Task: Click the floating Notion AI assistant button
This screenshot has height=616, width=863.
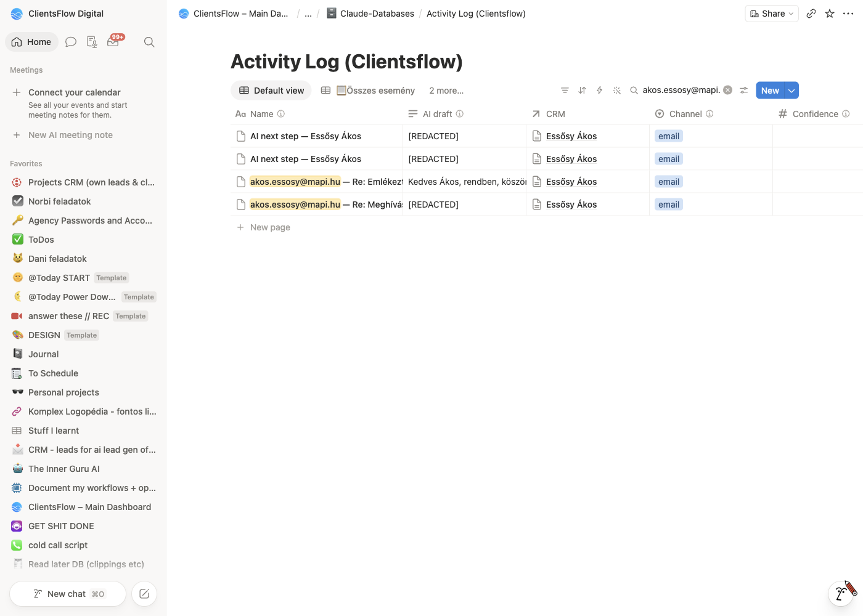Action: click(841, 593)
